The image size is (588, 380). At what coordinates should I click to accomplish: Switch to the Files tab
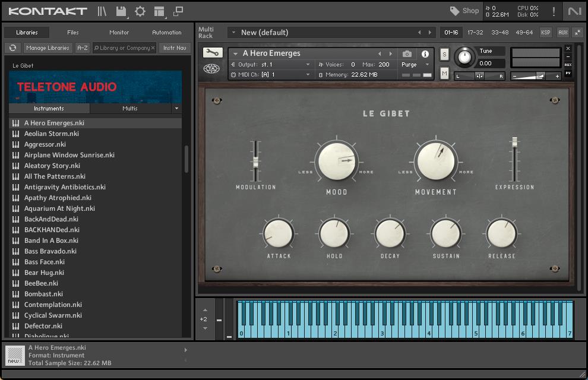[73, 33]
